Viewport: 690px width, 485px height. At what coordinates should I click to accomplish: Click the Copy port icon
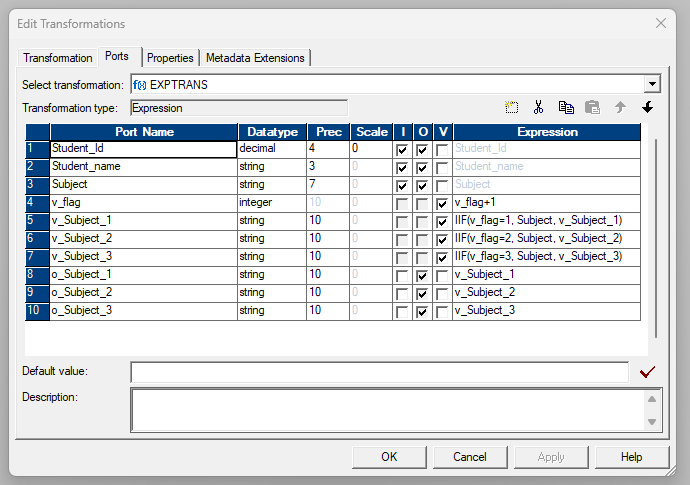tap(566, 108)
